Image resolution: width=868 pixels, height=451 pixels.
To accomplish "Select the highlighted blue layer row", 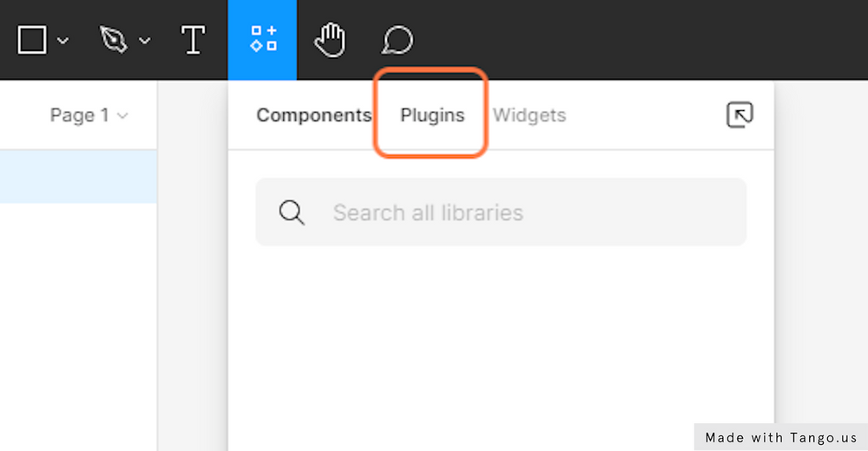I will [78, 175].
